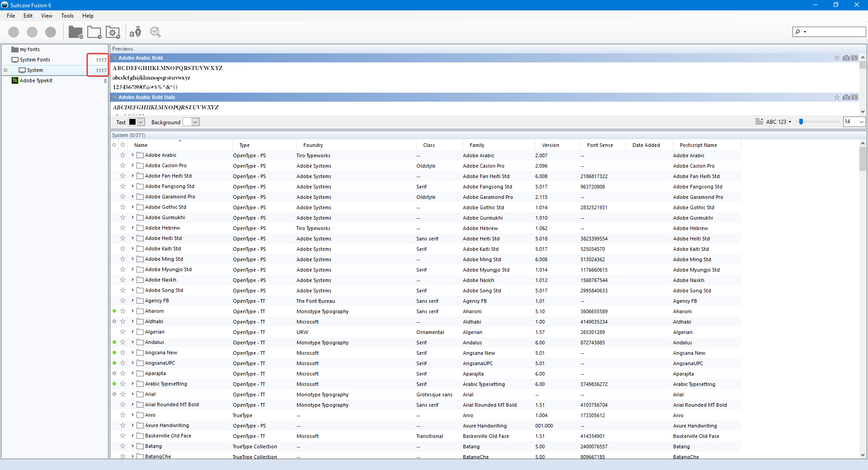This screenshot has width=868, height=470.
Task: Toggle activation circle for Aldhabi font
Action: [x=114, y=321]
